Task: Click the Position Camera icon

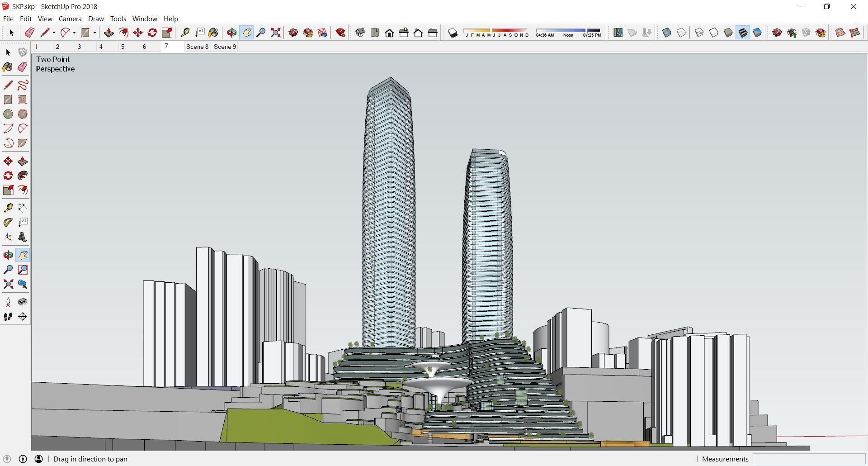Action: pos(8,302)
